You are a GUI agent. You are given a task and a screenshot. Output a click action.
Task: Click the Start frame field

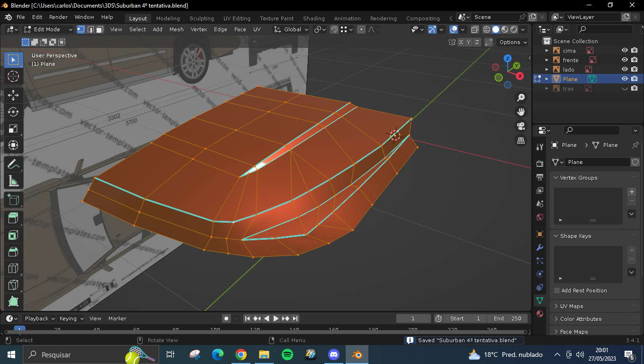pyautogui.click(x=465, y=318)
